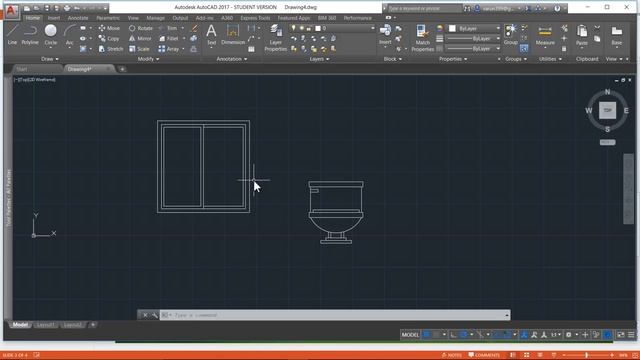Activate the Rotate tool
640x360 pixels.
(x=140, y=28)
